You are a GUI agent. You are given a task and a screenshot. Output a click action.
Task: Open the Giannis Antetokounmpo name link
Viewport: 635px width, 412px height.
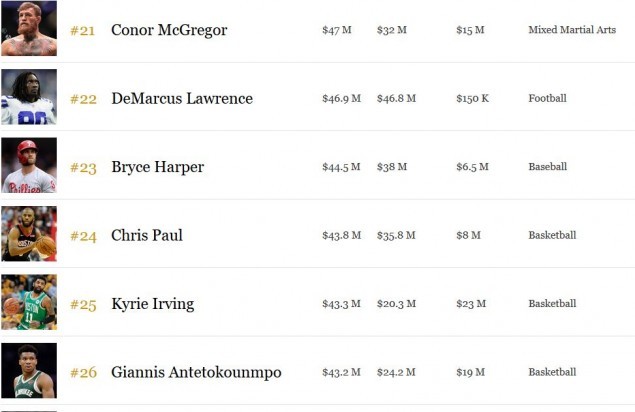pyautogui.click(x=196, y=372)
